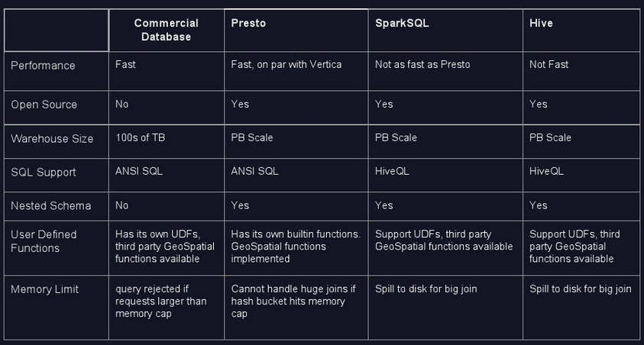This screenshot has width=644, height=345.
Task: Select the Commercial Database column header
Action: [167, 30]
